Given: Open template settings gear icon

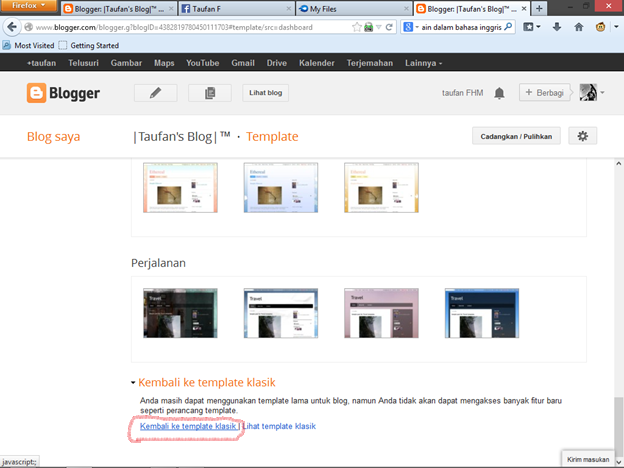Looking at the screenshot, I should [x=583, y=136].
